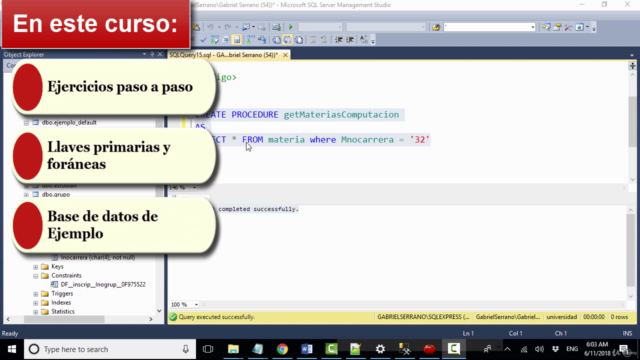The image size is (640, 360).
Task: Click the Parse query checkmark icon
Action: pos(203,40)
